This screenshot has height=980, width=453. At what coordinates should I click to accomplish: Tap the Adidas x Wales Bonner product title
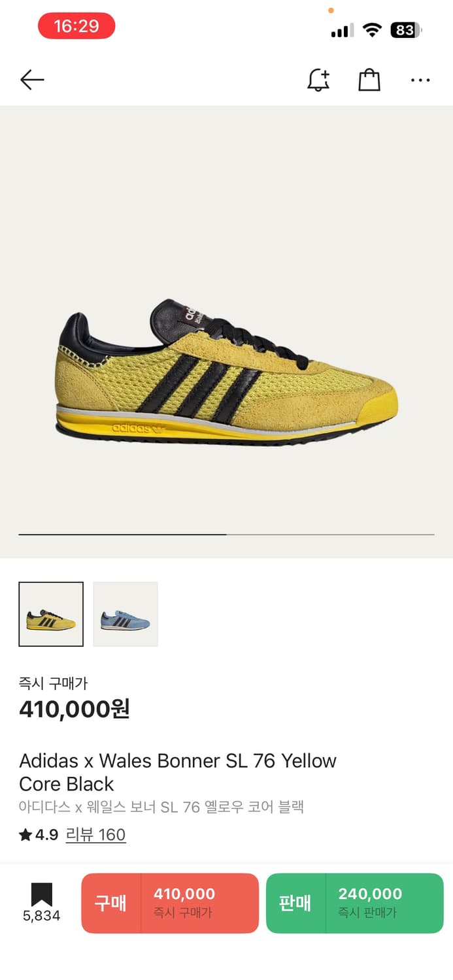pyautogui.click(x=178, y=772)
